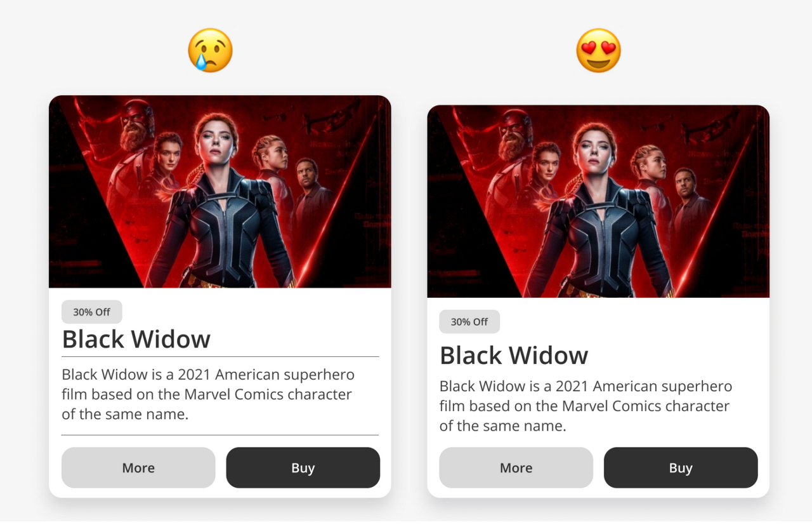Click the description text in the heart-eyes card

click(586, 406)
